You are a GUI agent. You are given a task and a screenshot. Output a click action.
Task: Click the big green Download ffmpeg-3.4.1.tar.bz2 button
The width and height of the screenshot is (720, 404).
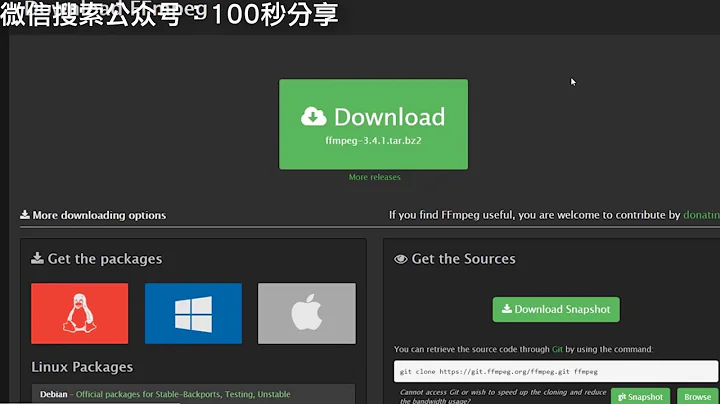coord(373,124)
